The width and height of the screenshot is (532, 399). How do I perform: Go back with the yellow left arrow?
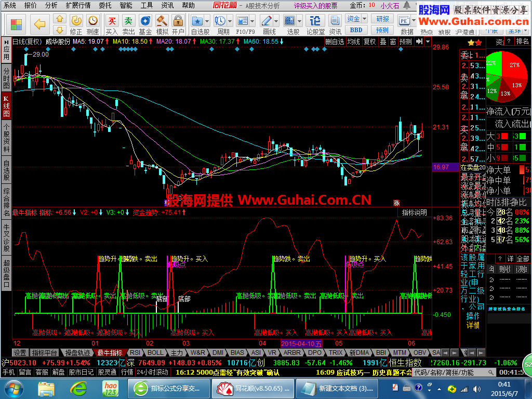39,24
